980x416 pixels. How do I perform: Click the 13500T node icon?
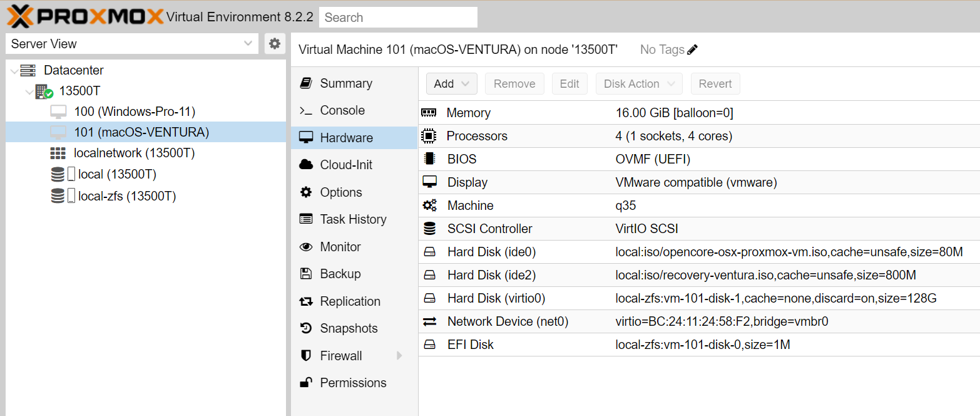click(44, 91)
